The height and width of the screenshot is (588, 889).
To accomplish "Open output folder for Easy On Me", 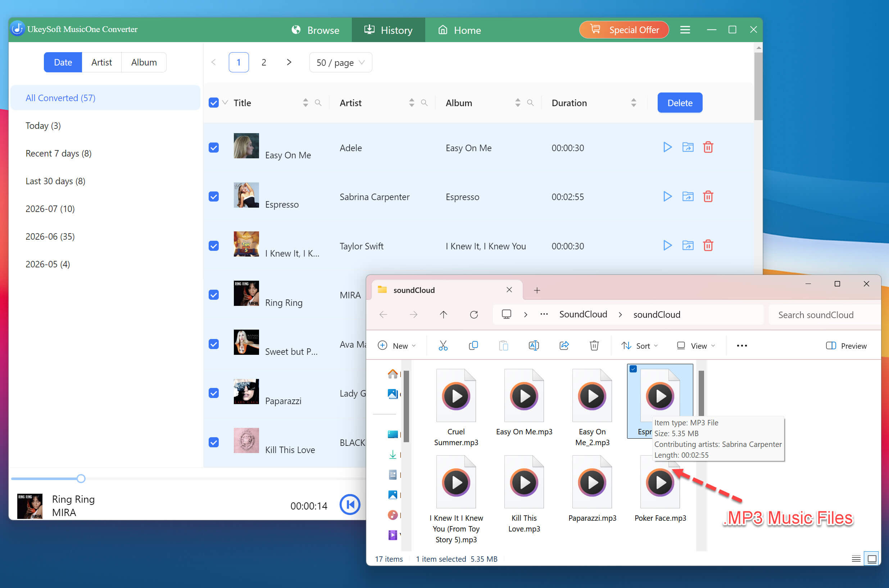I will point(688,148).
